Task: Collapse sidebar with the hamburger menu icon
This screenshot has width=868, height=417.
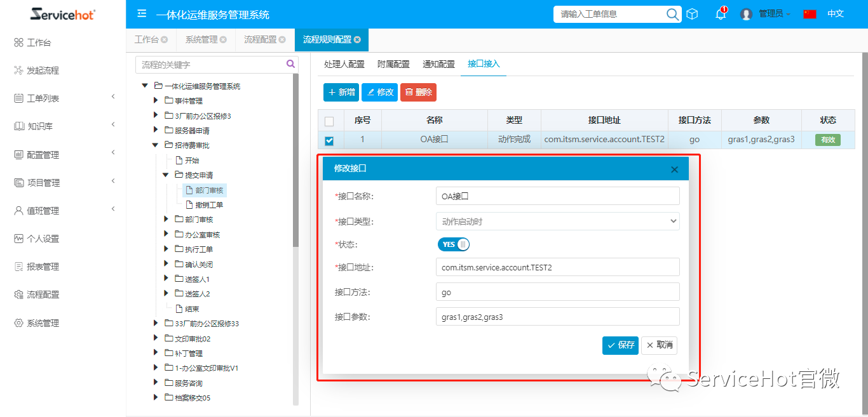Action: (x=142, y=14)
